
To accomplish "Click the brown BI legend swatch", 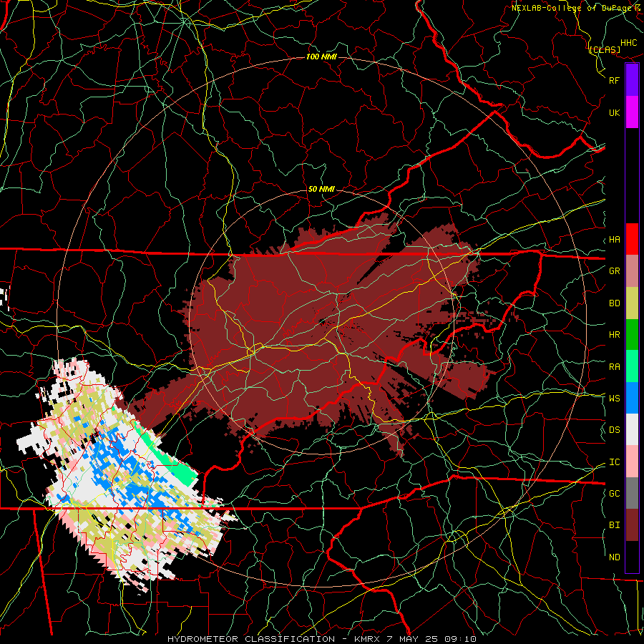I will [x=632, y=525].
